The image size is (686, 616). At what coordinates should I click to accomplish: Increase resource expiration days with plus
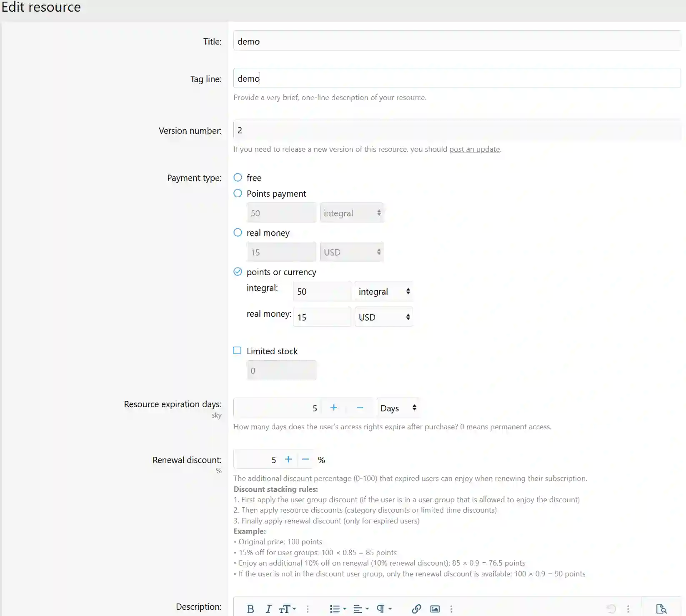coord(333,408)
